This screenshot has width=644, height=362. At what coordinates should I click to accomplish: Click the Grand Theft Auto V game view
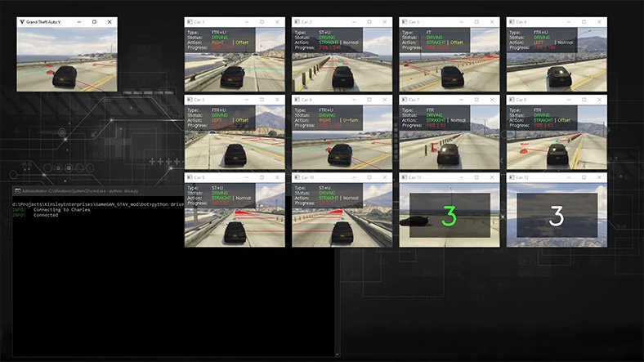(x=67, y=65)
